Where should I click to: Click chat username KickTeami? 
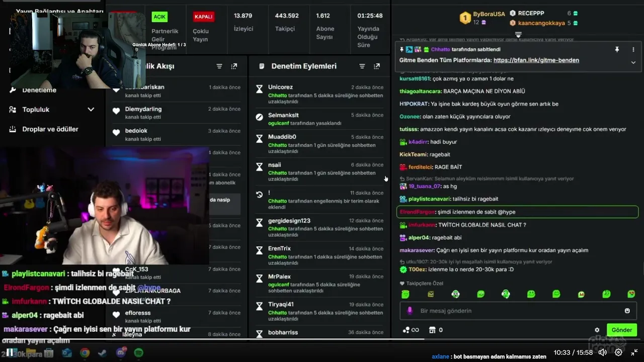click(414, 154)
